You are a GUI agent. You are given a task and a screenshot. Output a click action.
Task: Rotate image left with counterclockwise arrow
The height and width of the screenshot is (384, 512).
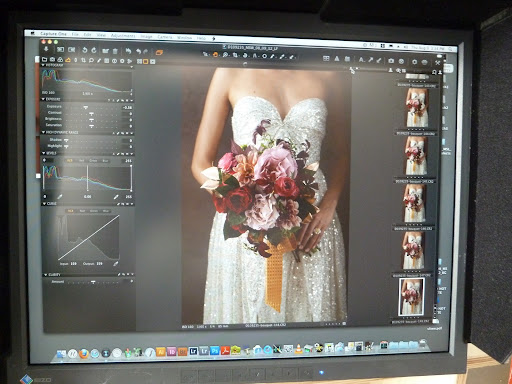[85, 50]
